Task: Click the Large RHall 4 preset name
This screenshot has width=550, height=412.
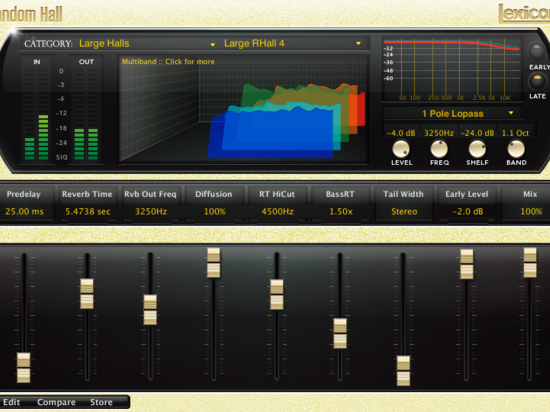Action: [254, 43]
